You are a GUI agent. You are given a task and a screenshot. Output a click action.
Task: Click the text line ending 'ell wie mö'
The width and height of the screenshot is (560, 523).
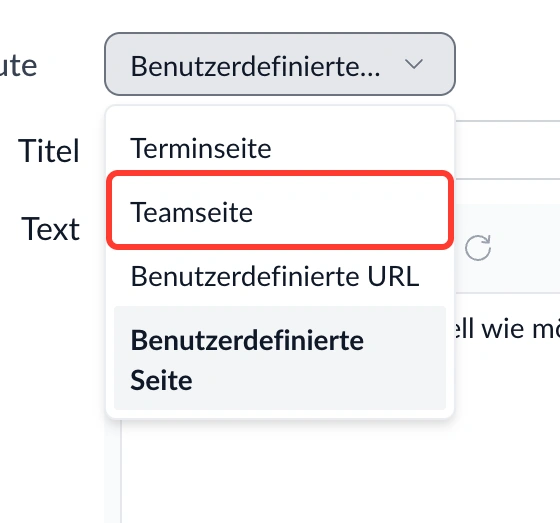pyautogui.click(x=507, y=329)
